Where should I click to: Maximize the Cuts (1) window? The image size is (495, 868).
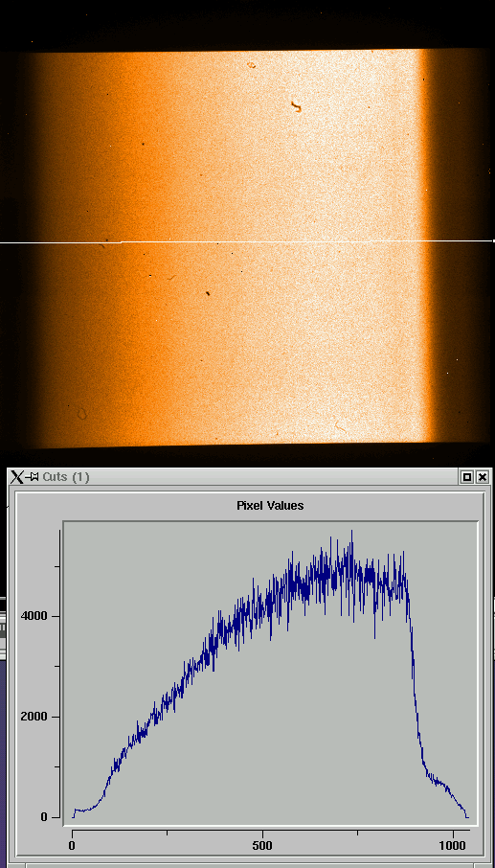(467, 476)
